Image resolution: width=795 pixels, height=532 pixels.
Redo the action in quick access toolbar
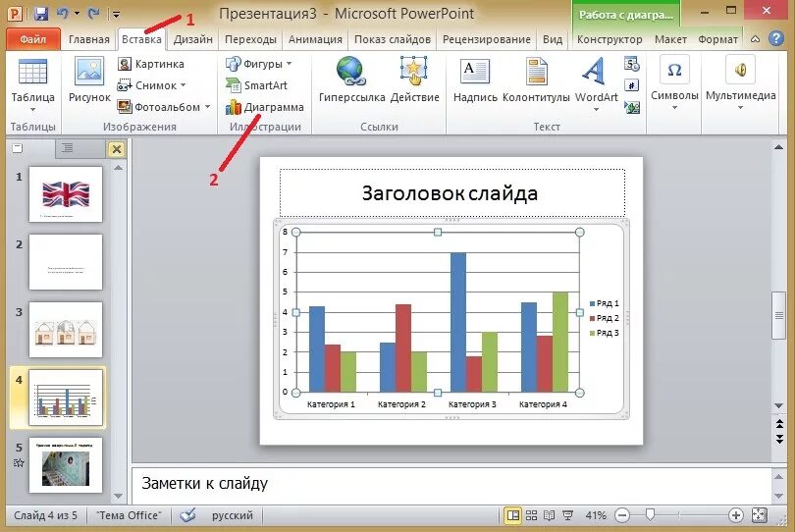(94, 14)
